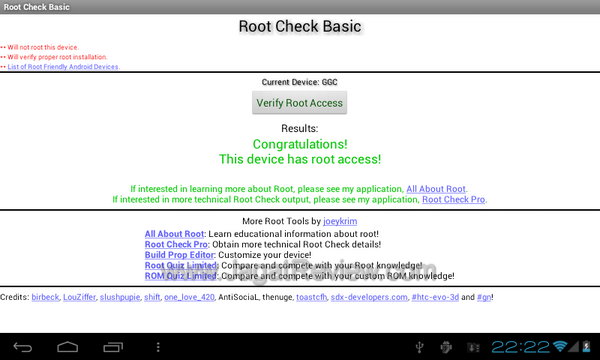This screenshot has height=360, width=600.
Task: Tap the Android debugging status icon
Action: click(446, 347)
